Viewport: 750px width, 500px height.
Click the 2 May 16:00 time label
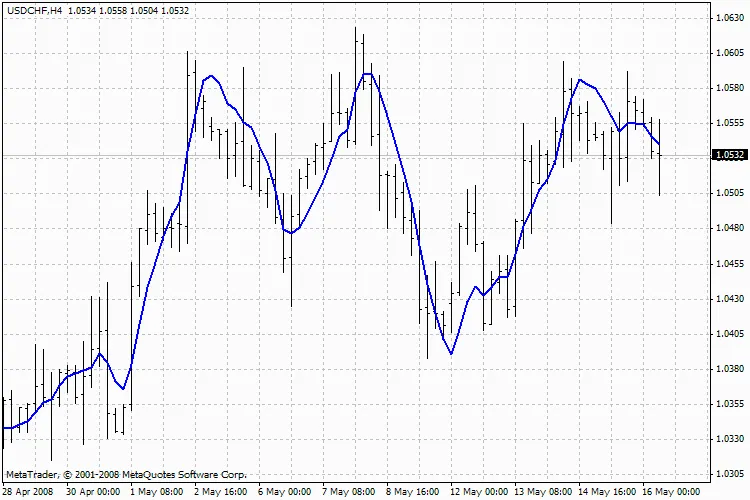point(221,492)
